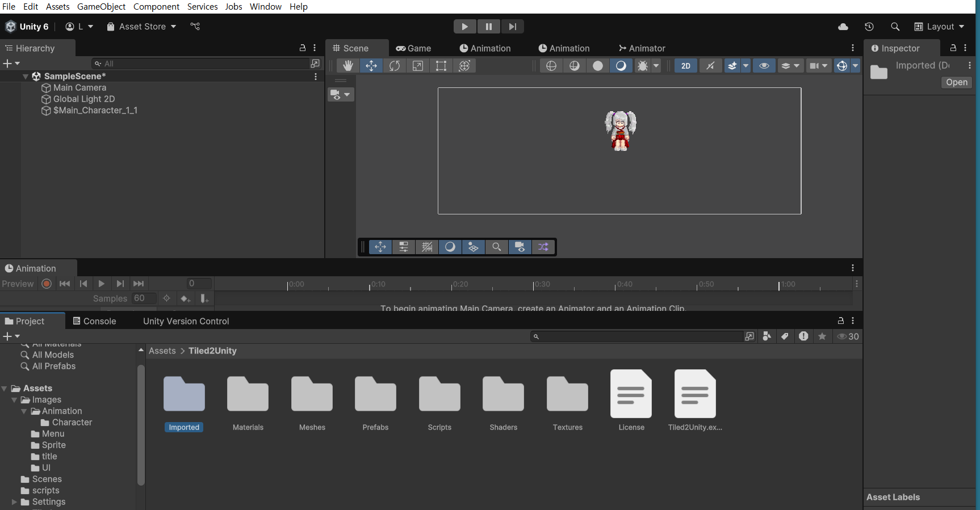The width and height of the screenshot is (980, 510).
Task: Open the global search magnifier icon
Action: point(895,27)
